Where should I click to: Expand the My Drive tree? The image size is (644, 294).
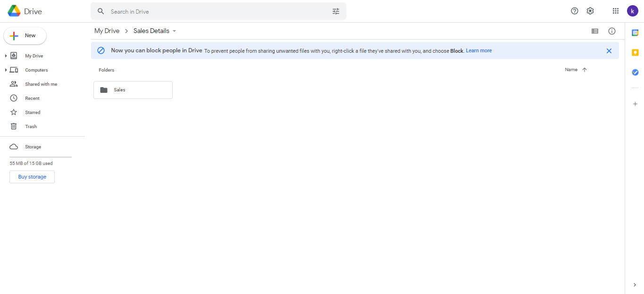pos(6,56)
